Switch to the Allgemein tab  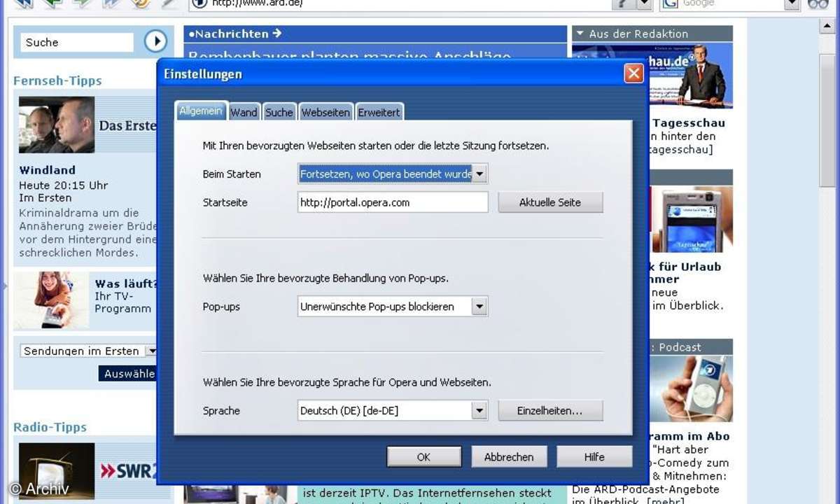point(201,111)
